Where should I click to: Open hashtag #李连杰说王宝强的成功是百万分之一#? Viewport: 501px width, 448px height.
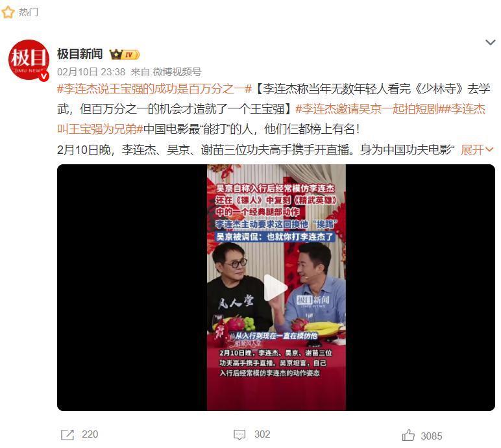tap(154, 88)
